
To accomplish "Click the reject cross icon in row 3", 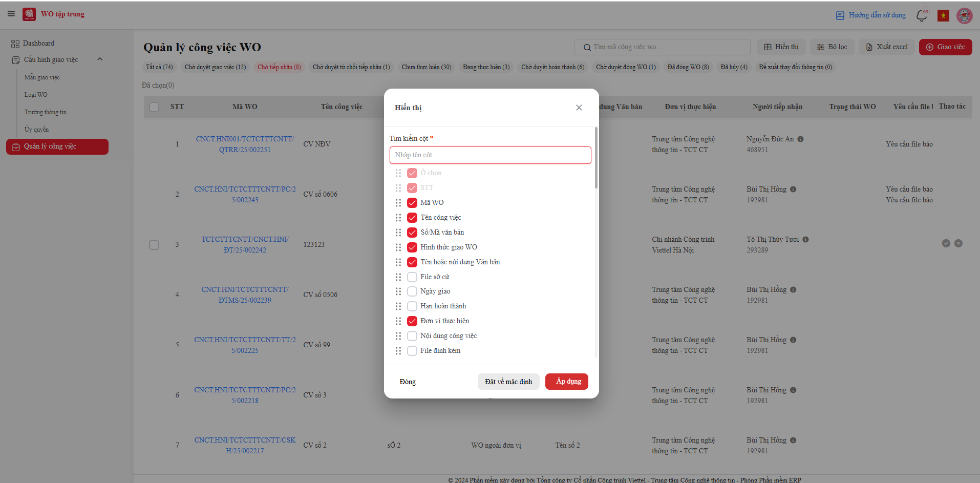I will tap(958, 243).
